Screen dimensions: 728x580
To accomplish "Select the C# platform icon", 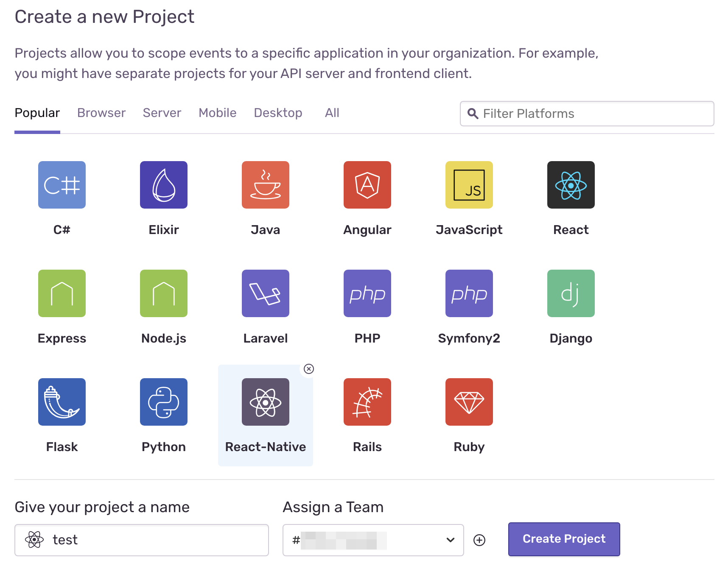I will pos(62,185).
